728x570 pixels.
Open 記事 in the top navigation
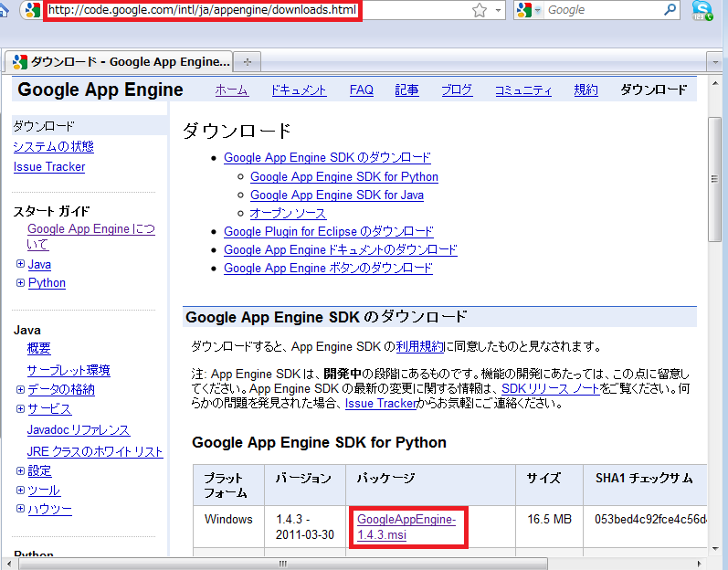[x=406, y=90]
